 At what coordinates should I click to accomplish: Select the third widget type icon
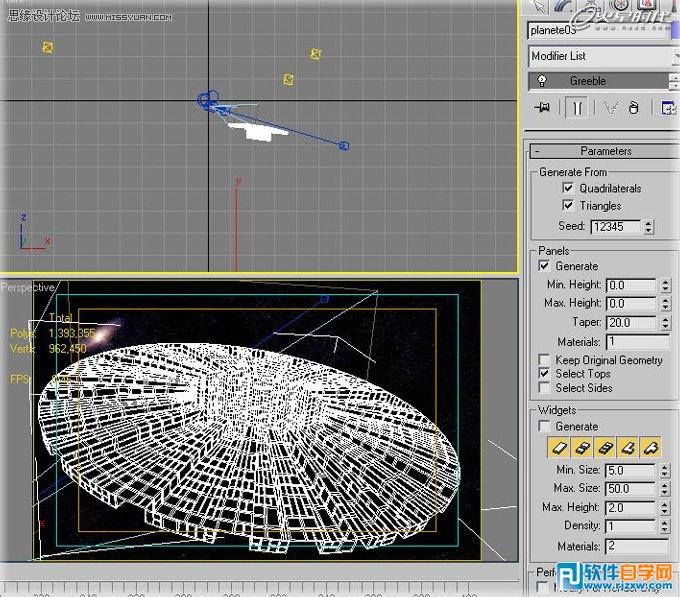605,447
